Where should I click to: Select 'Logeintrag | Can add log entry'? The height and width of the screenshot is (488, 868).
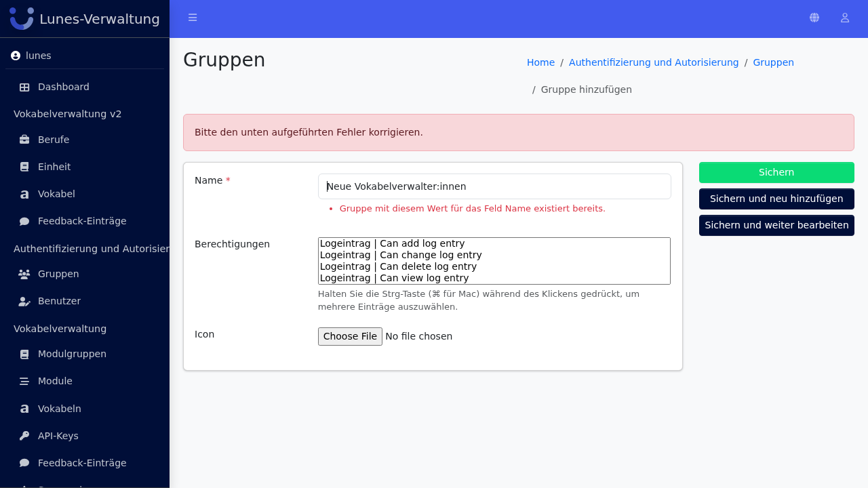[494, 243]
